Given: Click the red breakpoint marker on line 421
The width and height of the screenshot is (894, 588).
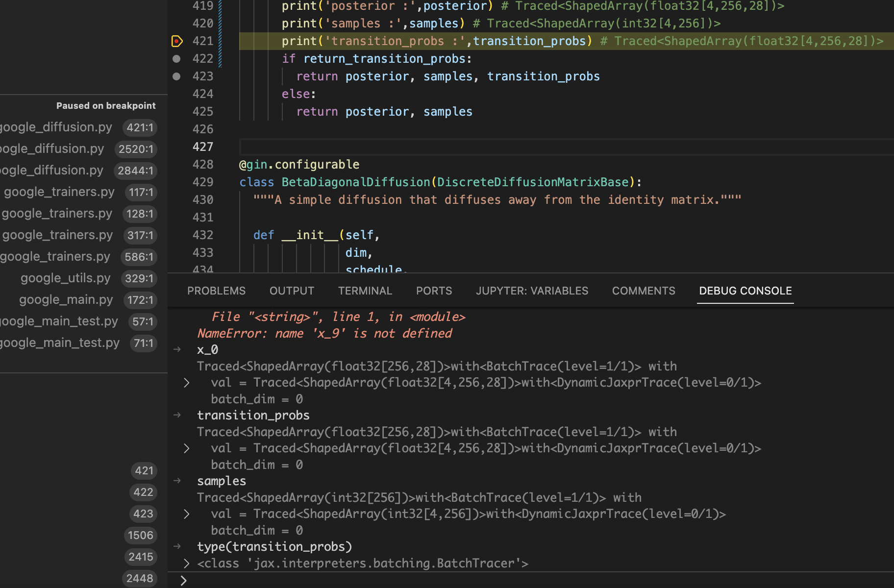Looking at the screenshot, I should 177,41.
